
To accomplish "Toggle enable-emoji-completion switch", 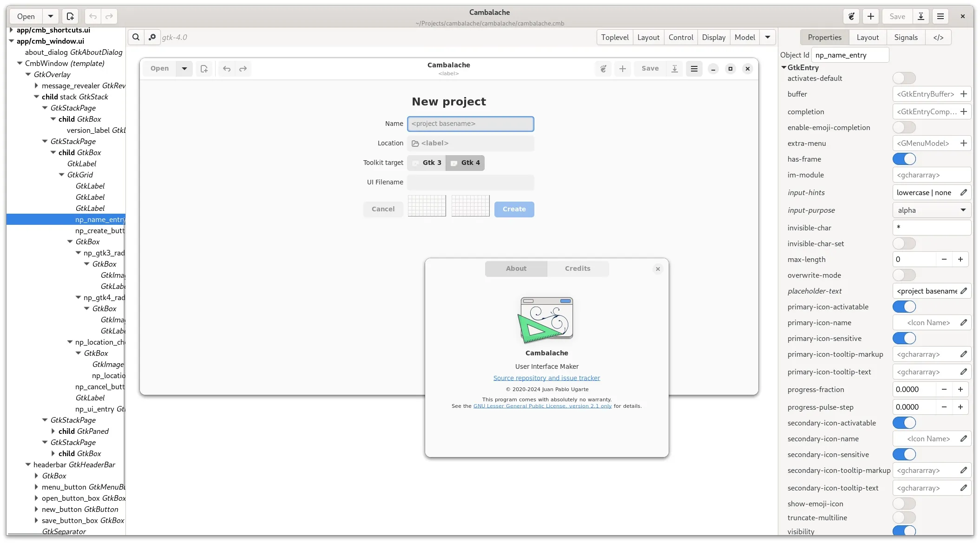I will (904, 127).
